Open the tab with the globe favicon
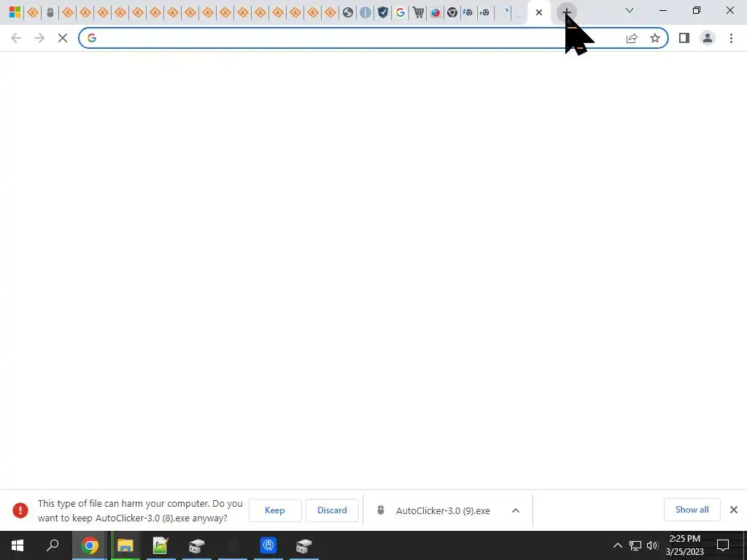Screen dimensions: 747x560 tap(348, 12)
